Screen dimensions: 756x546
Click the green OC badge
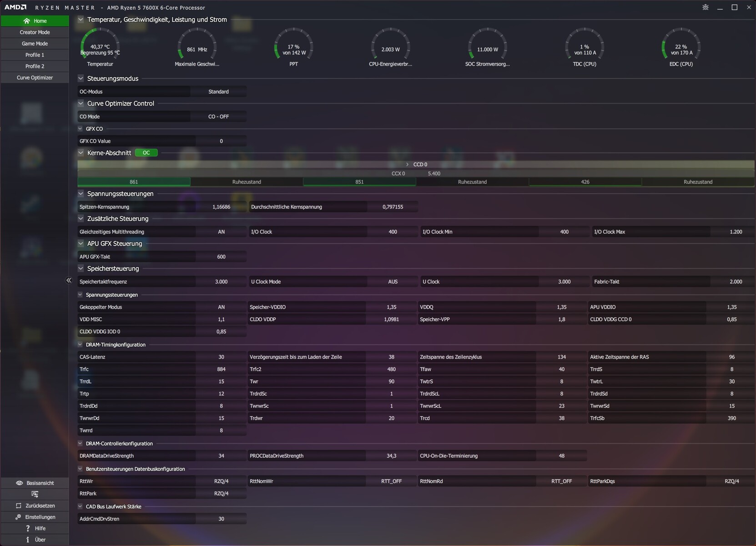click(x=146, y=153)
